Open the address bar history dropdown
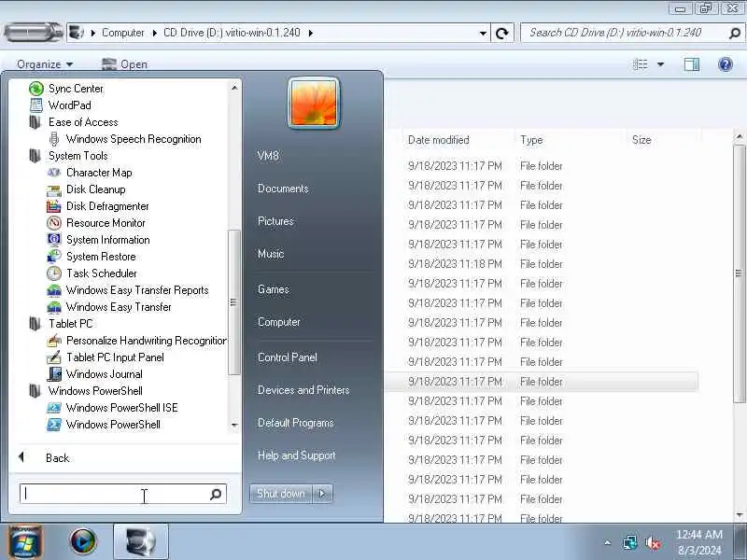The image size is (747, 560). coord(483,33)
